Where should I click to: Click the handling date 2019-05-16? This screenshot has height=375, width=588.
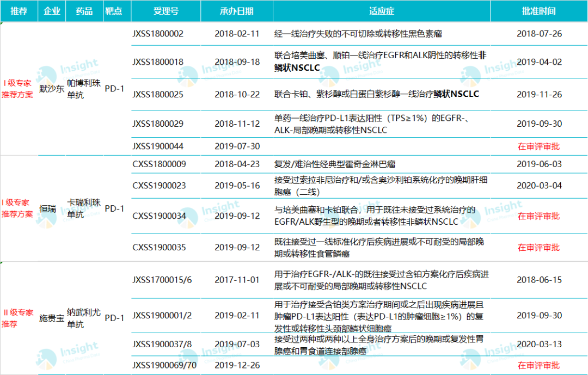point(237,186)
